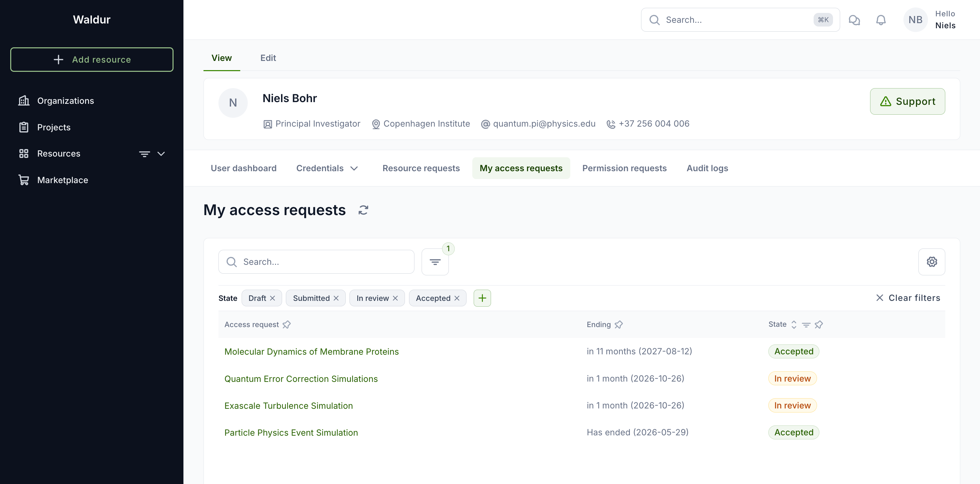Click the phone number +37 256 004 006

pos(654,124)
